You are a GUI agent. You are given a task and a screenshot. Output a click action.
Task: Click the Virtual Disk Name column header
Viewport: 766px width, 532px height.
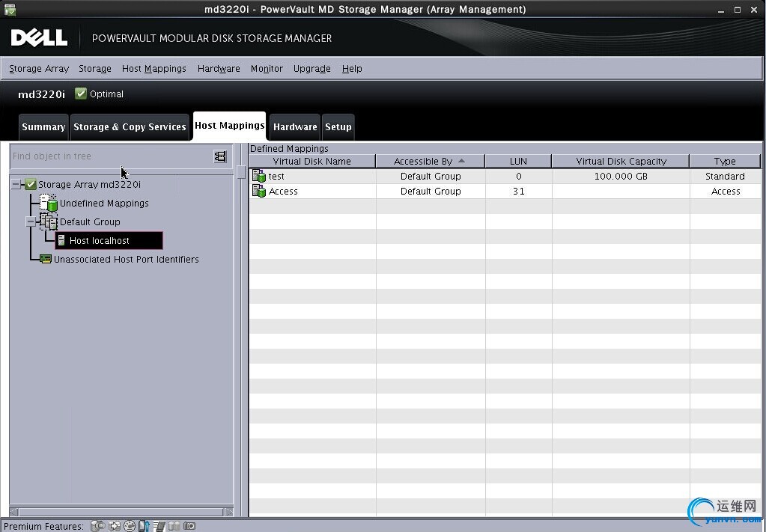pos(311,161)
